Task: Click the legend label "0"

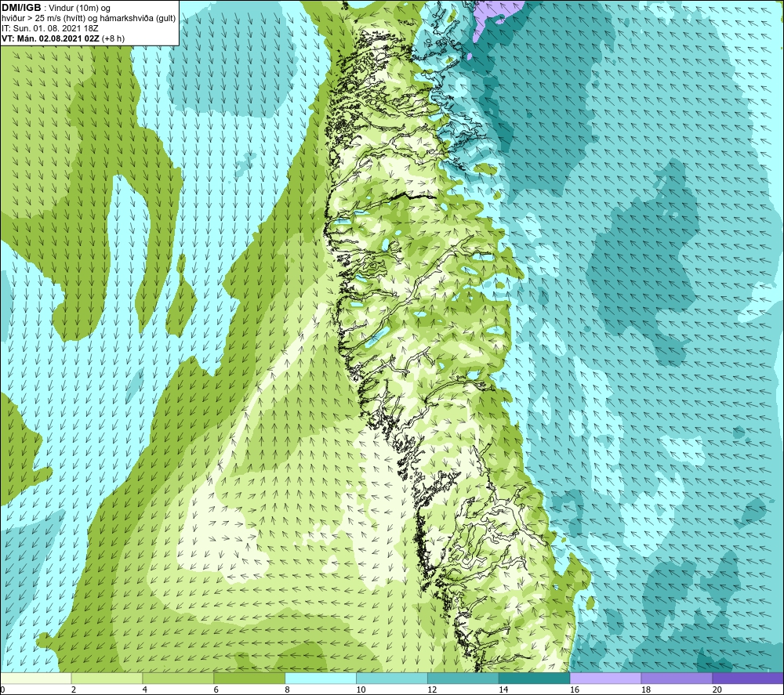Action: coord(2,690)
